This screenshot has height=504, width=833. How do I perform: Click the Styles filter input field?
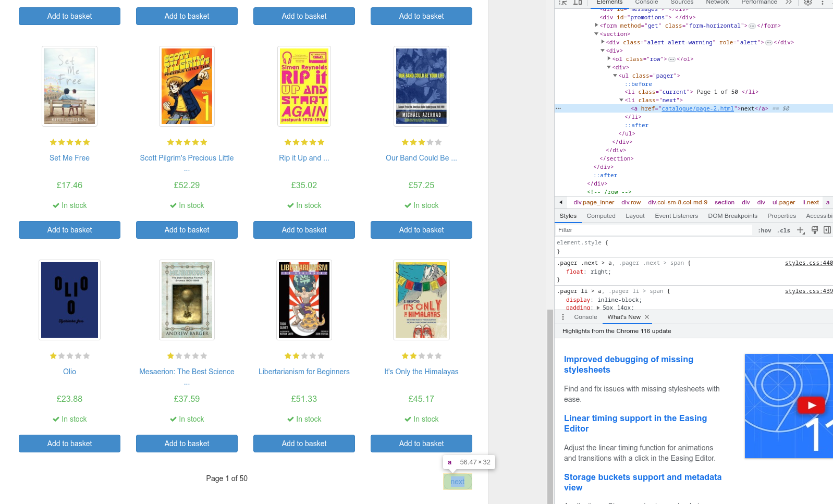tap(654, 230)
